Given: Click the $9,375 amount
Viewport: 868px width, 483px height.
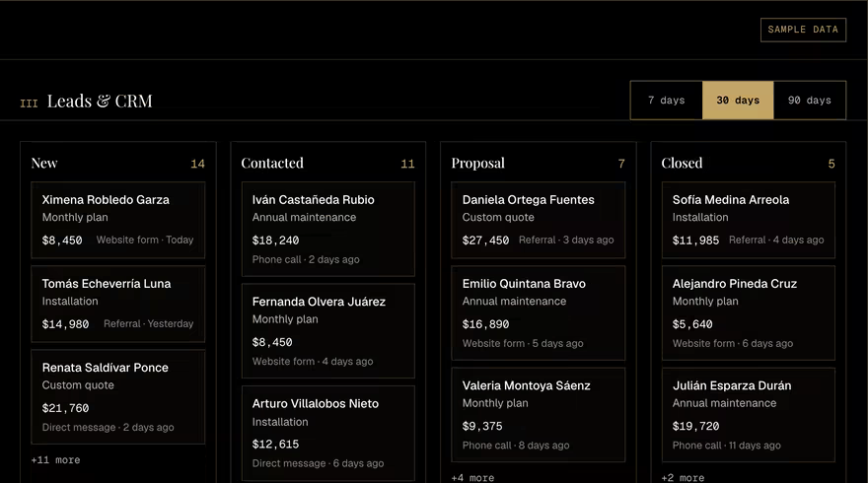Looking at the screenshot, I should point(482,426).
